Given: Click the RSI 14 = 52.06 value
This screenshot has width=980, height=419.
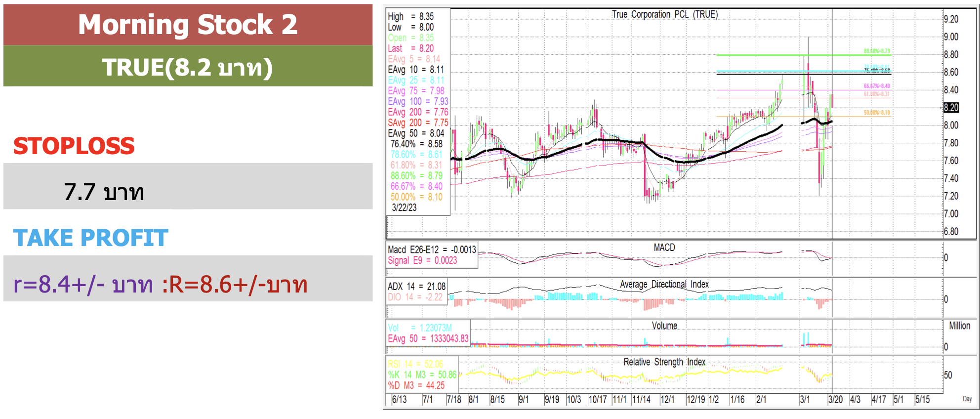Looking at the screenshot, I should [x=415, y=364].
